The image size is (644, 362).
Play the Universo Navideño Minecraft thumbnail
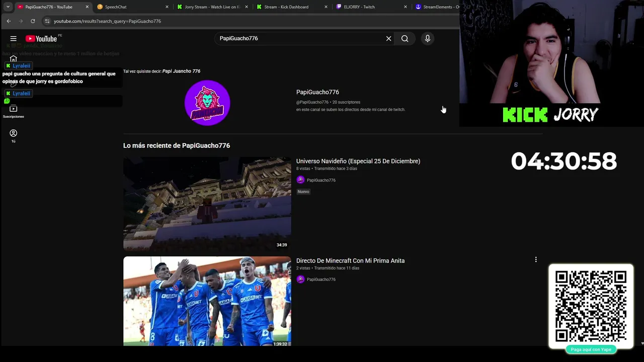point(207,204)
